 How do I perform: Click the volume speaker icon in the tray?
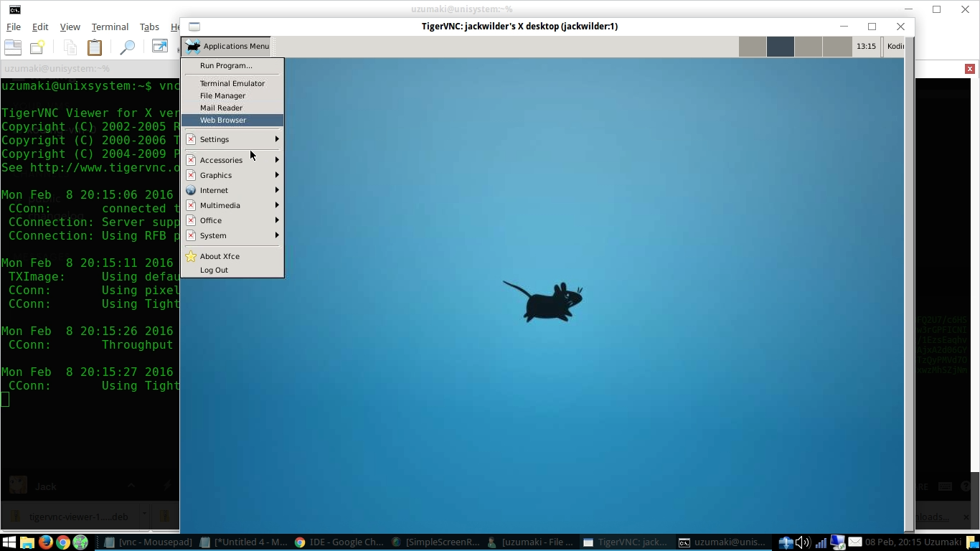coord(801,542)
